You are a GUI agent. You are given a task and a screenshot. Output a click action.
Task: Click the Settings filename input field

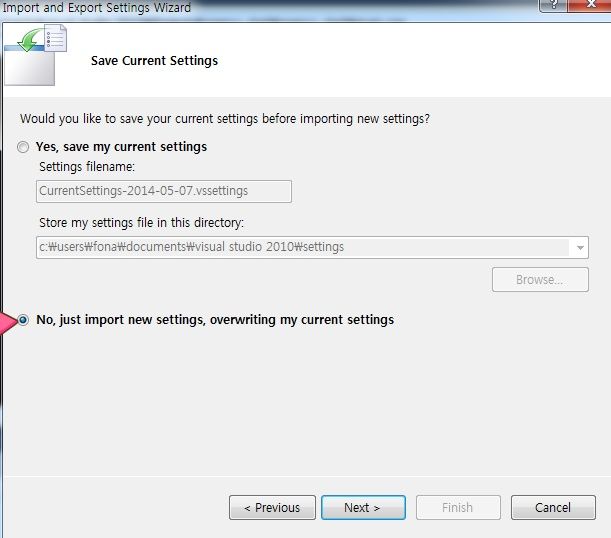[x=164, y=191]
